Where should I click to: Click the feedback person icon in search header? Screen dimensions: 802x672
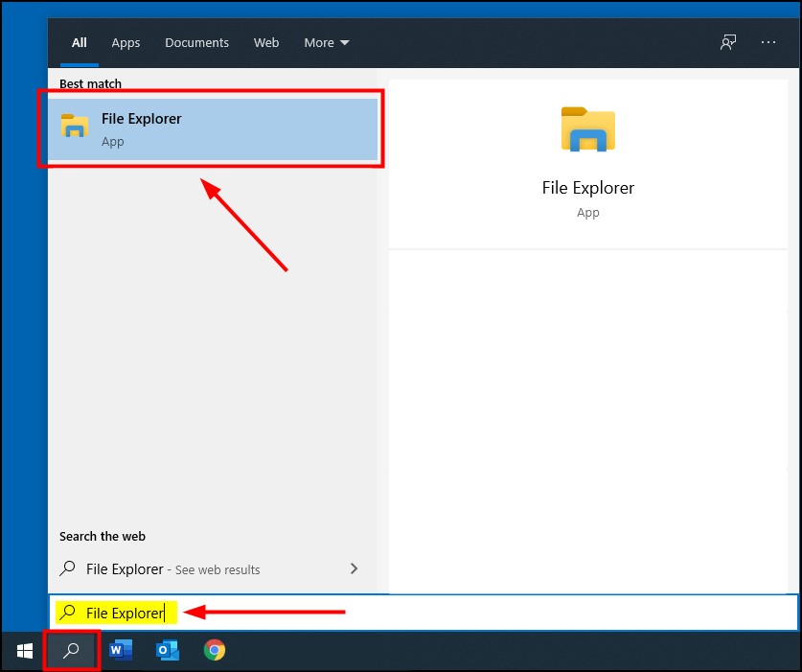[x=728, y=42]
